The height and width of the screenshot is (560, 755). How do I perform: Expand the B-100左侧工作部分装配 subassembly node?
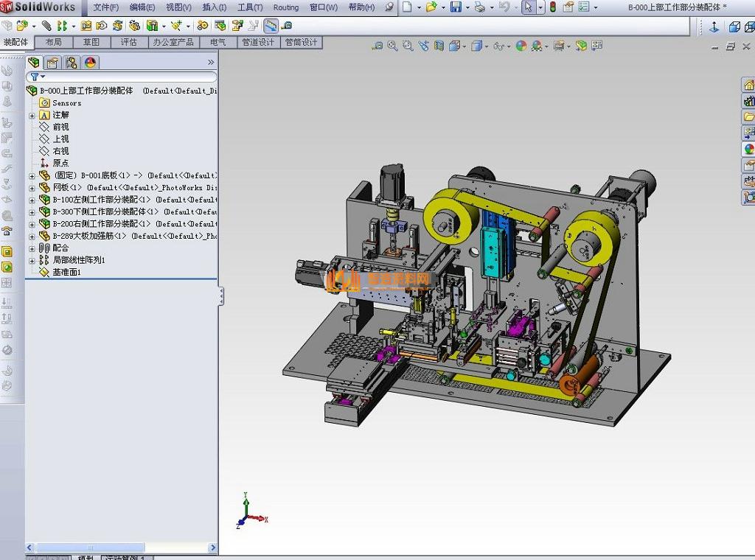point(32,200)
